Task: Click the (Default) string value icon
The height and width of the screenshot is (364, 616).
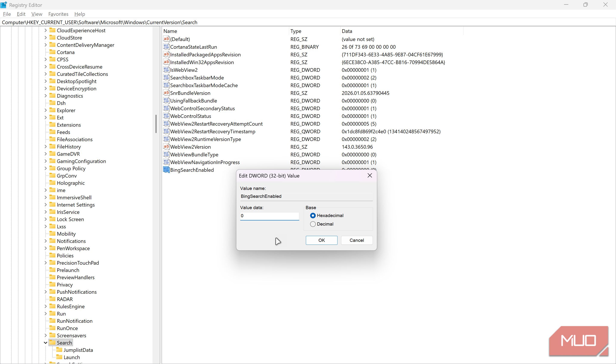Action: coord(166,39)
